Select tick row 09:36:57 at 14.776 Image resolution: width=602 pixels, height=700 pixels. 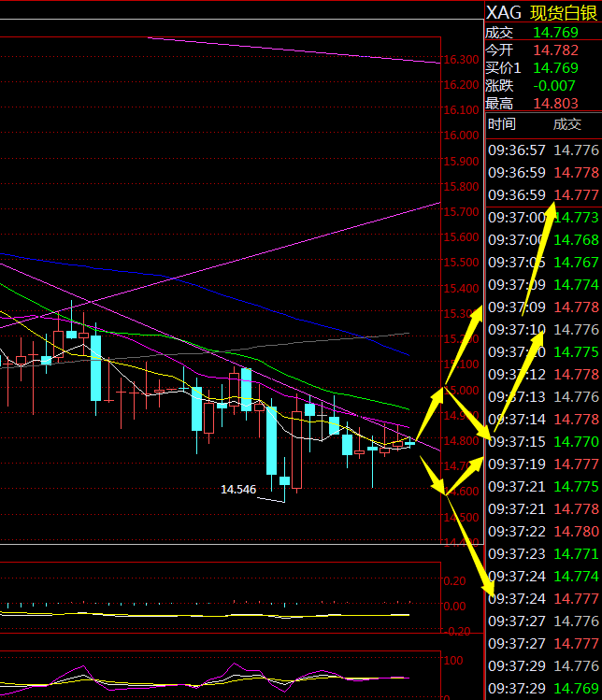point(543,150)
